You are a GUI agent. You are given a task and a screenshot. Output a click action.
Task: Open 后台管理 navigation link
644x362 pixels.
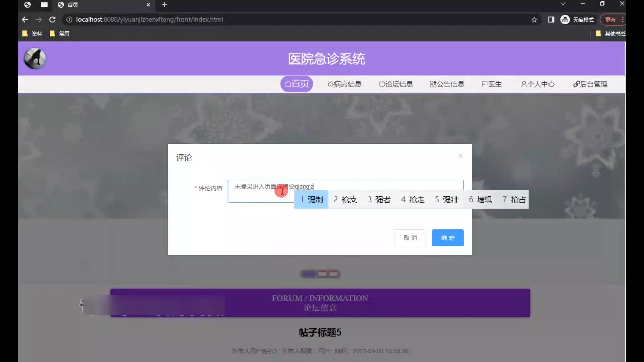(x=590, y=84)
